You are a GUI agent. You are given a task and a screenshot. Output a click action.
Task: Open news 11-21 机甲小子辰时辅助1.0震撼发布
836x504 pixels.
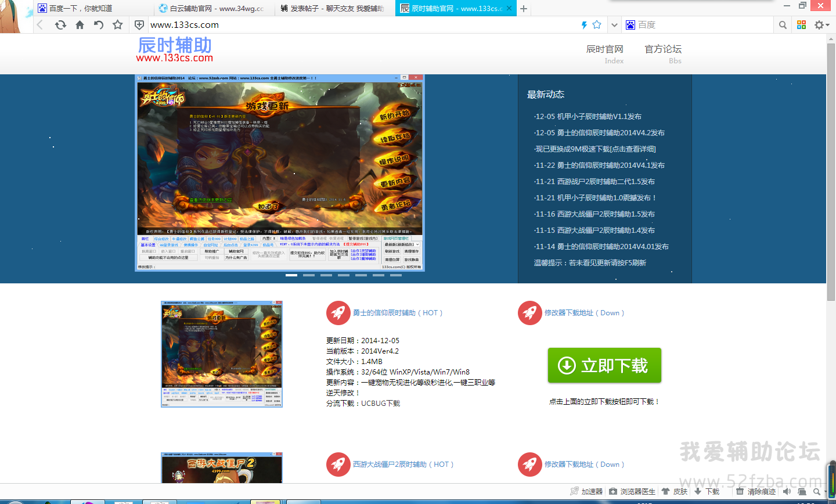[595, 197]
